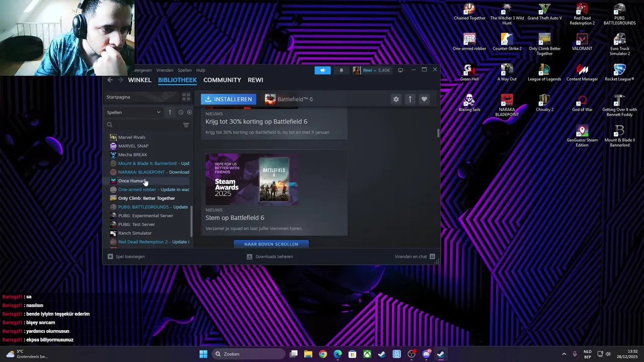Open the Spellen menu in menu bar
This screenshot has height=362, width=644.
coord(185,70)
